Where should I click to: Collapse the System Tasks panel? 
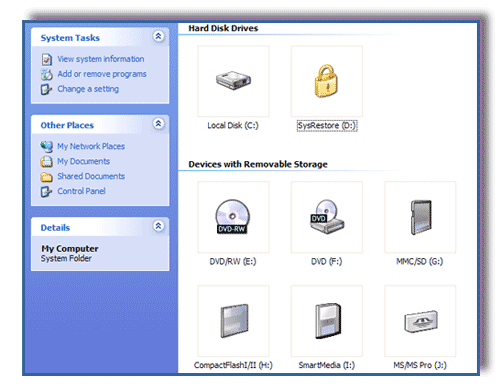click(x=158, y=36)
